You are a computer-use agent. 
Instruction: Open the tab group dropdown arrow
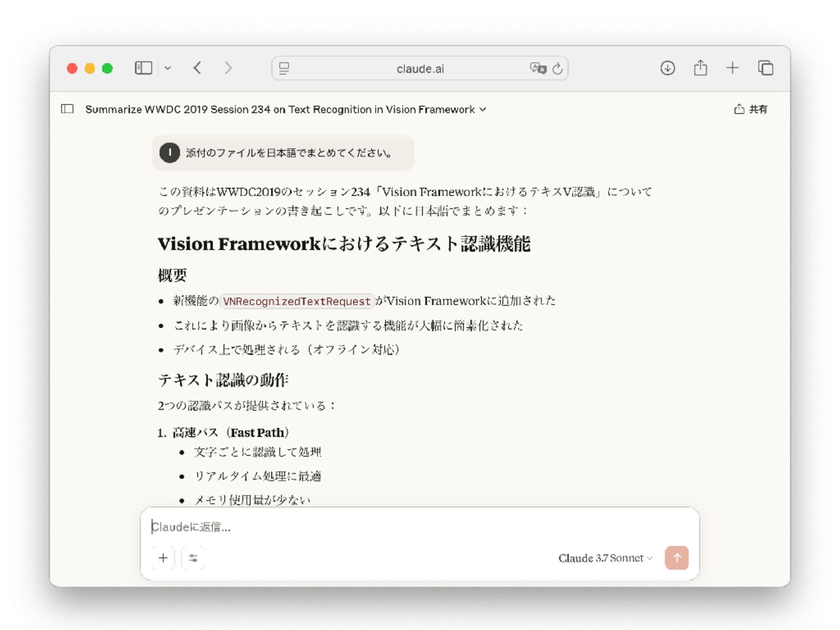(x=168, y=68)
